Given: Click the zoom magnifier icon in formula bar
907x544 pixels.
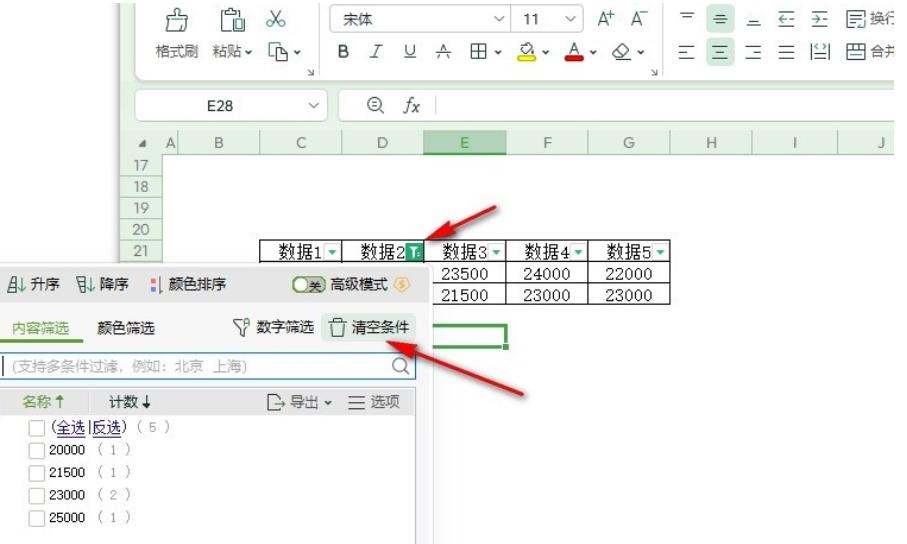Looking at the screenshot, I should 375,105.
